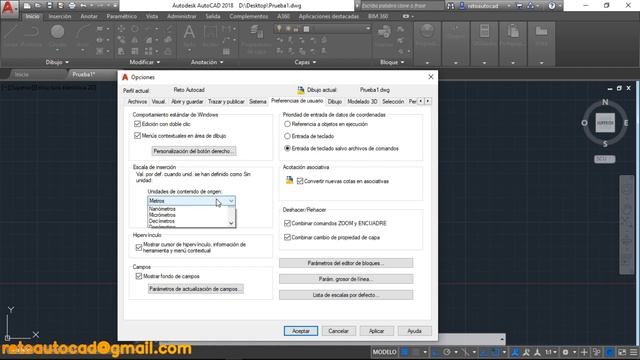Screen dimensions: 640x360
Task: Click the Open file quick access icon
Action: (x=38, y=6)
